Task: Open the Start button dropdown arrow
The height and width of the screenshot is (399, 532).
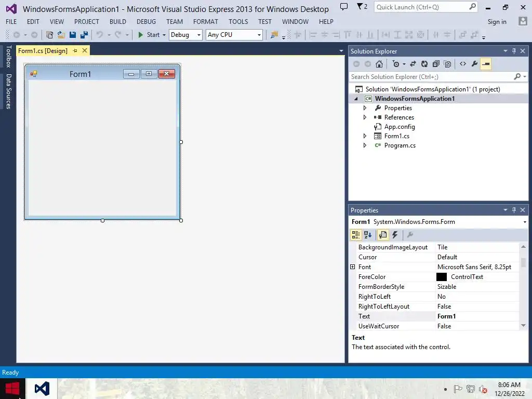Action: tap(164, 35)
